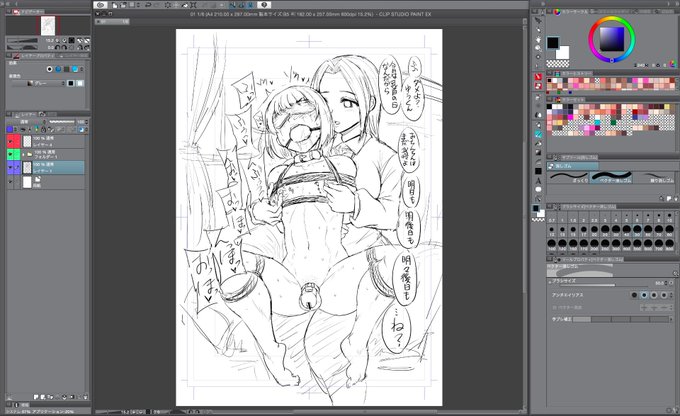Select the Balloon tool in the tool palette
Image resolution: width=680 pixels, height=416 pixels.
[x=538, y=190]
